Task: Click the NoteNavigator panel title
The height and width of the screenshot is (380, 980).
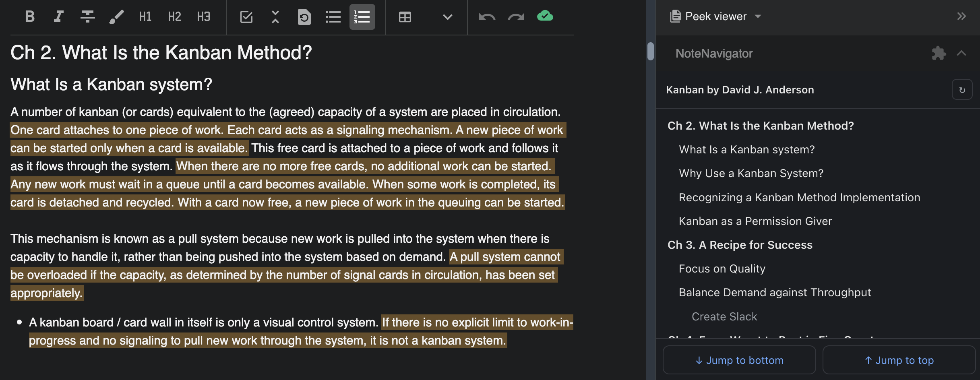Action: pyautogui.click(x=714, y=53)
